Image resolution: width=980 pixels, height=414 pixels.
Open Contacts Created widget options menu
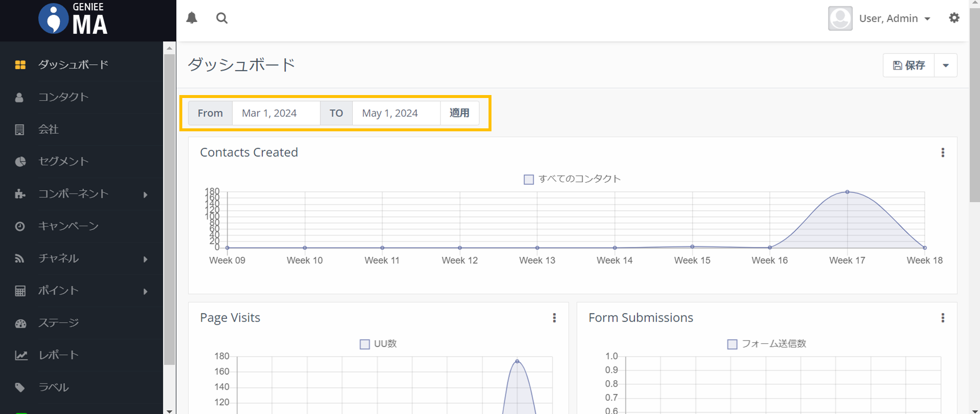[942, 153]
